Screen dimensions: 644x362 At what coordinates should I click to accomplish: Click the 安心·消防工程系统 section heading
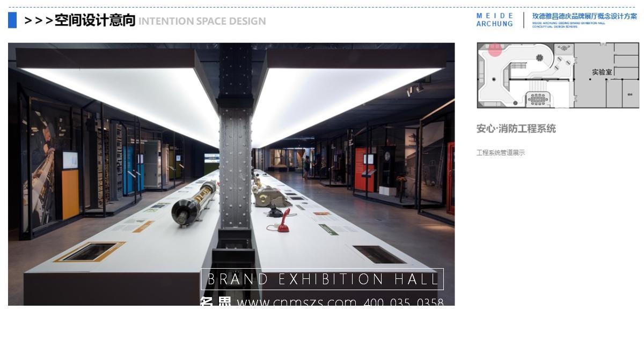pyautogui.click(x=516, y=129)
